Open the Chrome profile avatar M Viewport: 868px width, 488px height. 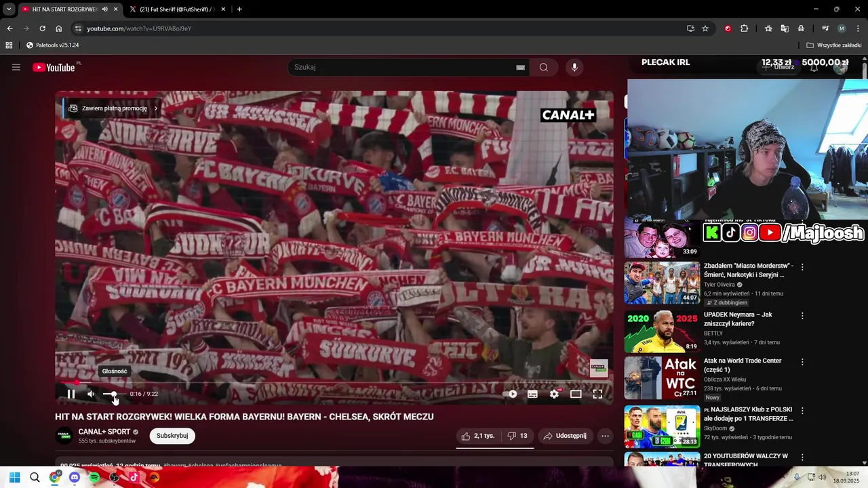[842, 28]
